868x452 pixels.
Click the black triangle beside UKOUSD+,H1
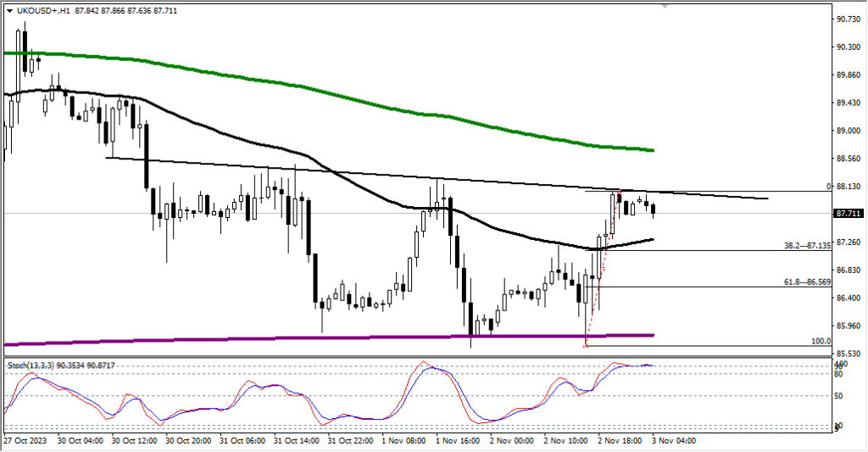coord(9,9)
